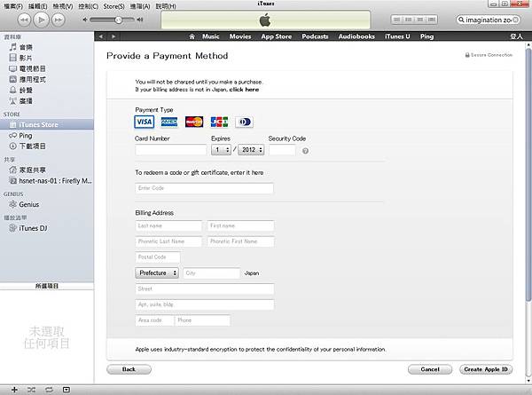This screenshot has height=395, width=532.
Task: Toggle repeat at the bottom bar
Action: 49,390
